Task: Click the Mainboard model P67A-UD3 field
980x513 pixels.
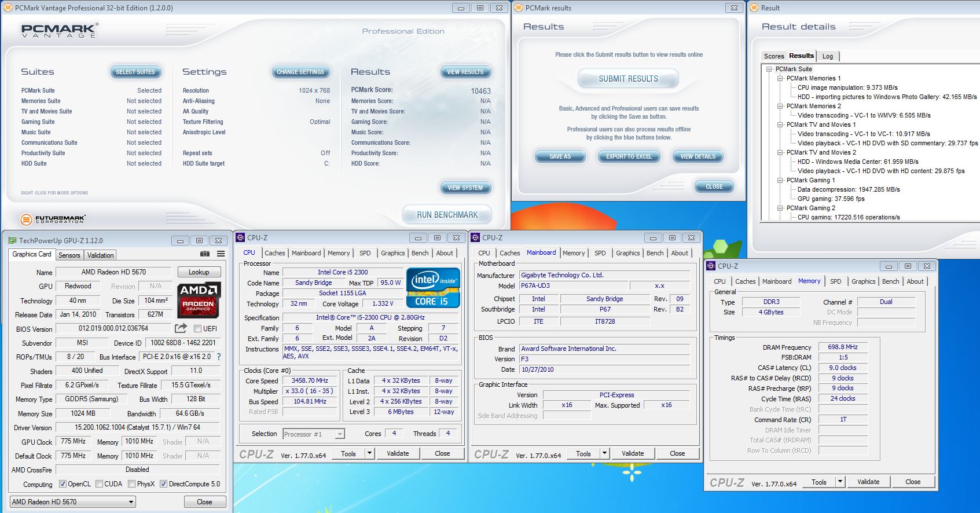Action: pyautogui.click(x=573, y=285)
